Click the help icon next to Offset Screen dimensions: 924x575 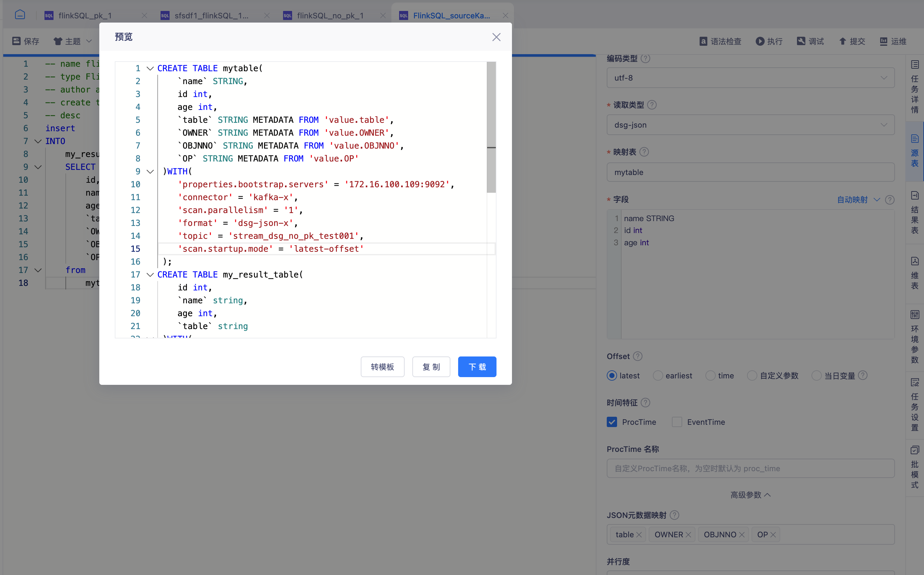point(638,356)
